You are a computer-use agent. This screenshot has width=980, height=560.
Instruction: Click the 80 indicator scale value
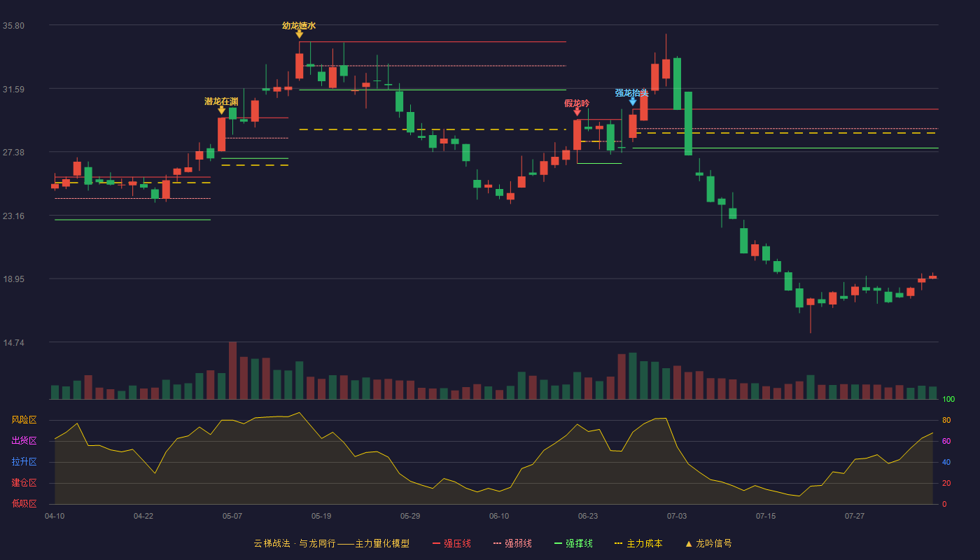pyautogui.click(x=946, y=420)
